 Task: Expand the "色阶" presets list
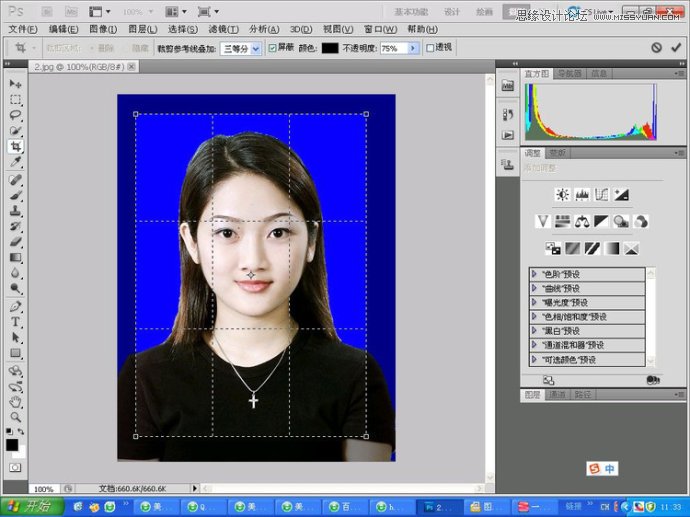click(x=535, y=274)
